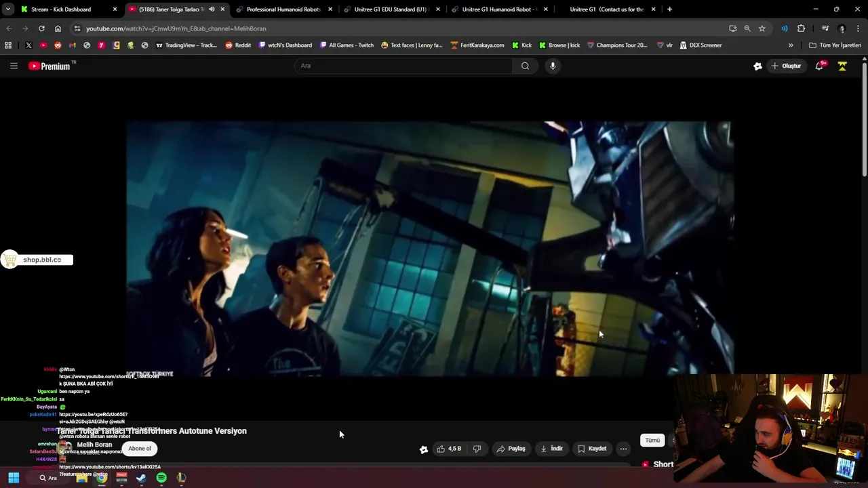This screenshot has width=868, height=488.
Task: Dislike the video with thumbs-down icon
Action: 477,449
